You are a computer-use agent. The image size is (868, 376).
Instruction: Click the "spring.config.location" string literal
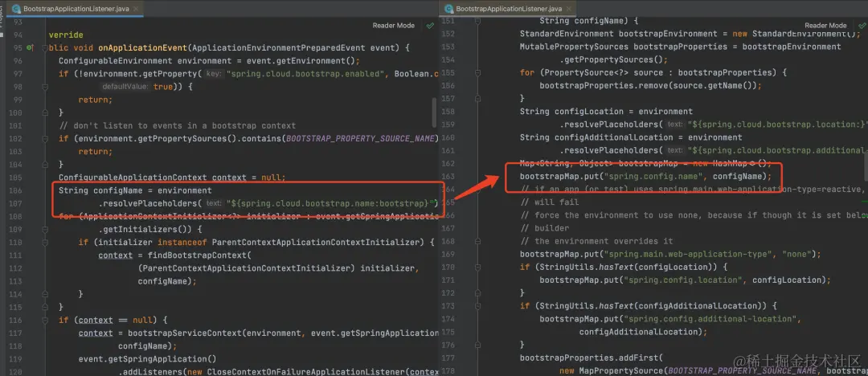tap(683, 280)
